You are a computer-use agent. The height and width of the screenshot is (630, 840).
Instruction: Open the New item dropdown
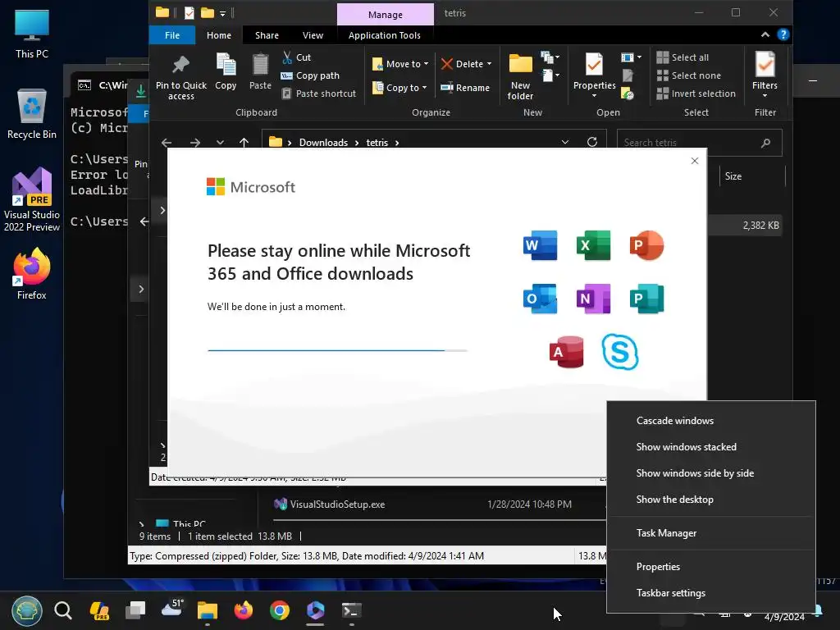tap(550, 57)
